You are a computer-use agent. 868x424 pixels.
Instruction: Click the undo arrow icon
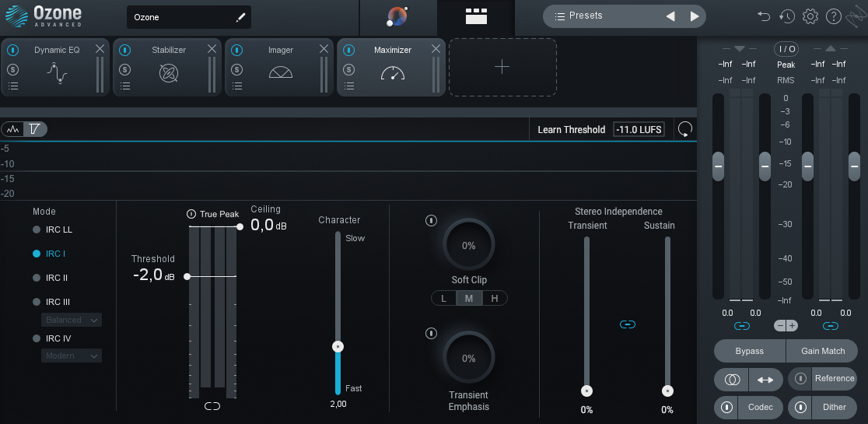(764, 16)
